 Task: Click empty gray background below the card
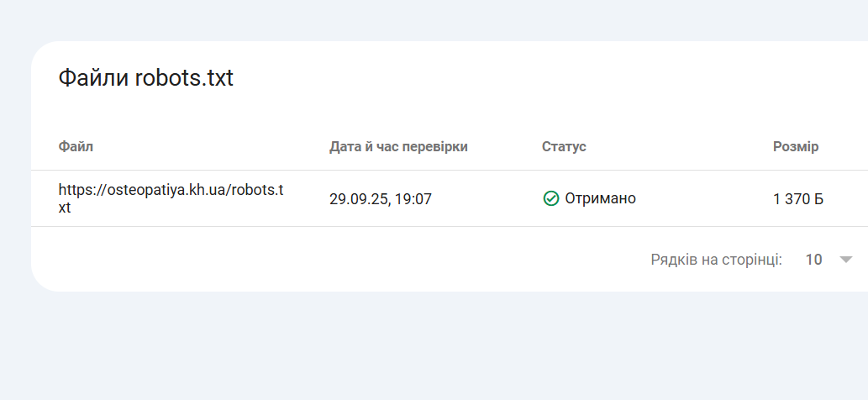[420, 353]
